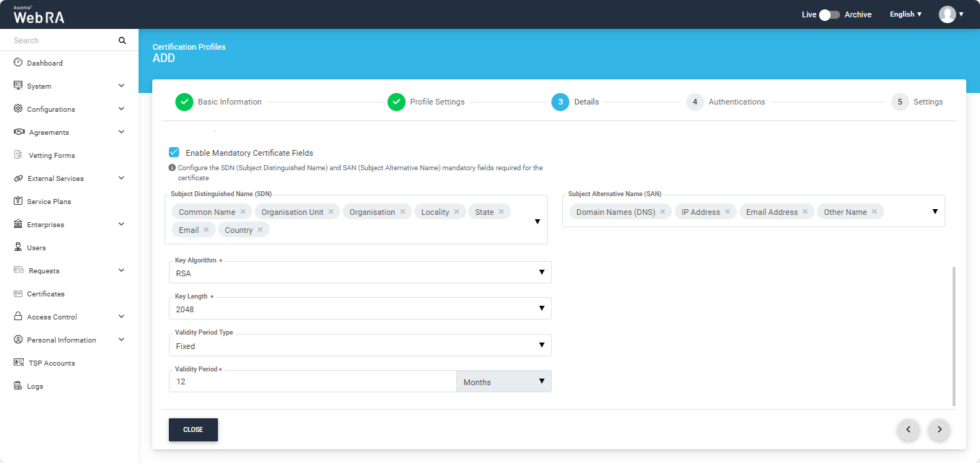Click the Certificates icon in sidebar

[x=19, y=294]
